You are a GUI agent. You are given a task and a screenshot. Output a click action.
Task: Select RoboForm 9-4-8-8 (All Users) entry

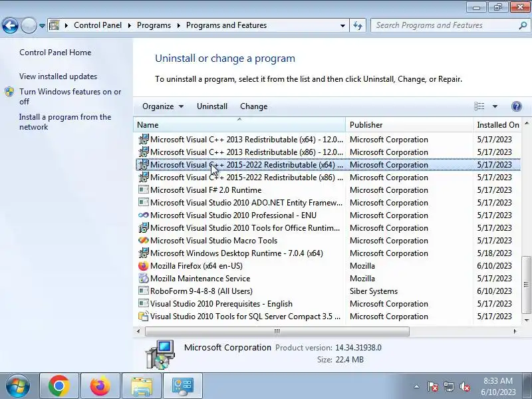pyautogui.click(x=201, y=291)
